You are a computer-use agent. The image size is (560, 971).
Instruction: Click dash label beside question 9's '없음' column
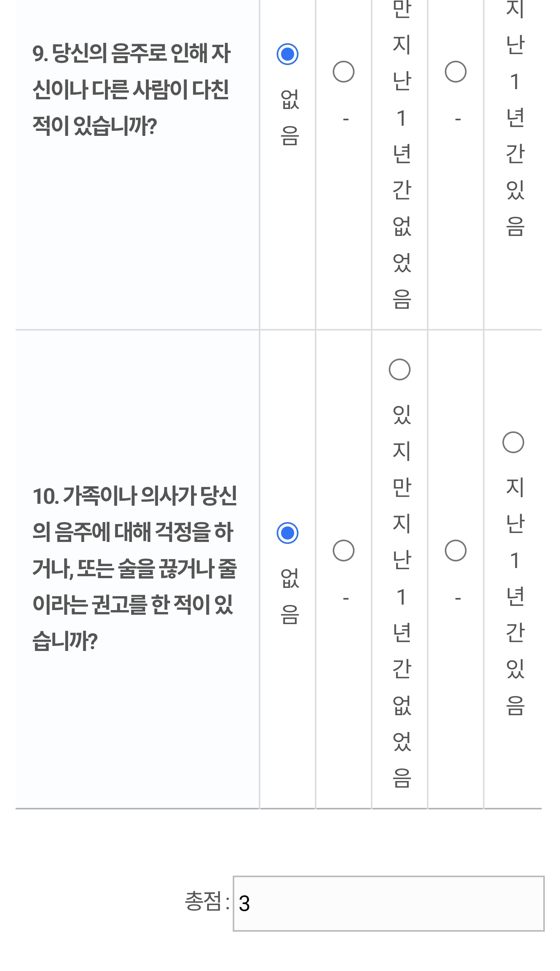(346, 119)
